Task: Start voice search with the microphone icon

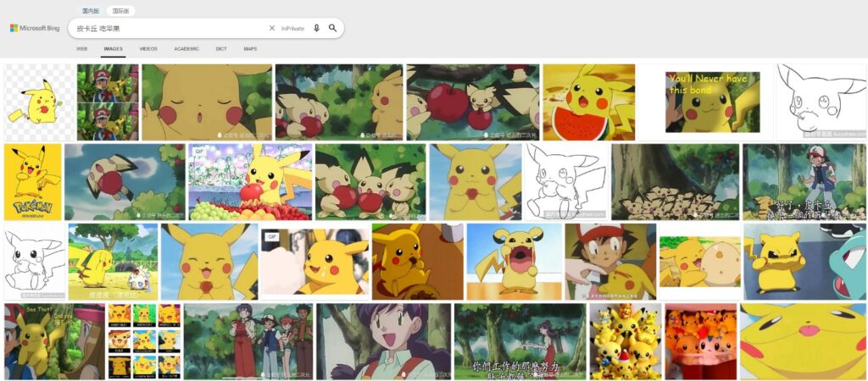Action: click(316, 28)
